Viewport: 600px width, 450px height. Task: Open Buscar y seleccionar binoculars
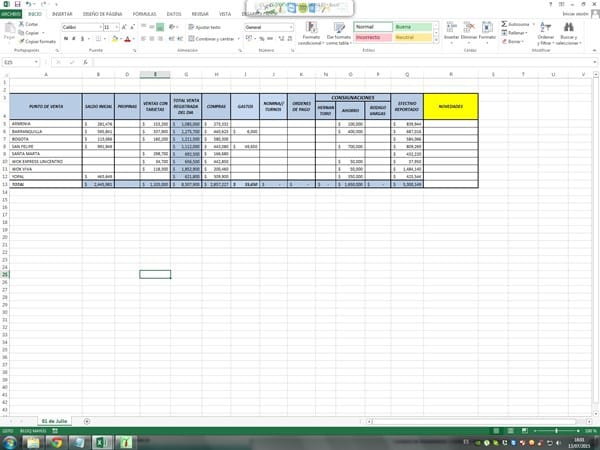tap(568, 33)
